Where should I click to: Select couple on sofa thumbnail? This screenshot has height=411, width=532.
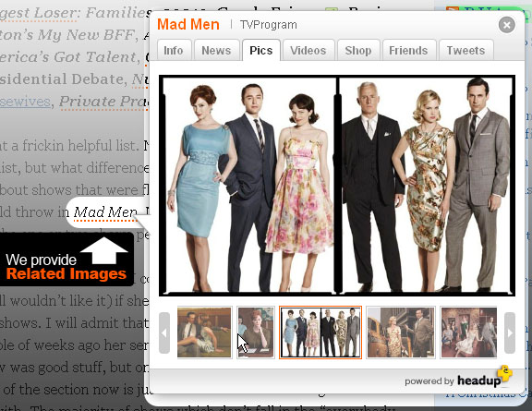click(204, 332)
